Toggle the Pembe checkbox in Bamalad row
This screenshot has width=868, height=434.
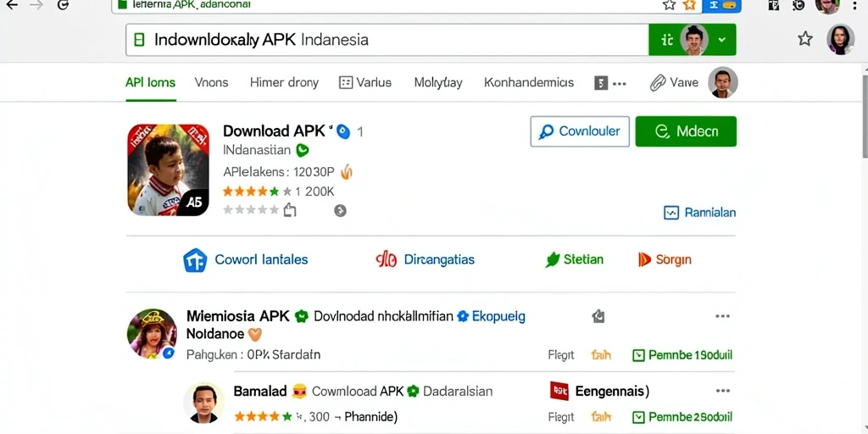[638, 417]
